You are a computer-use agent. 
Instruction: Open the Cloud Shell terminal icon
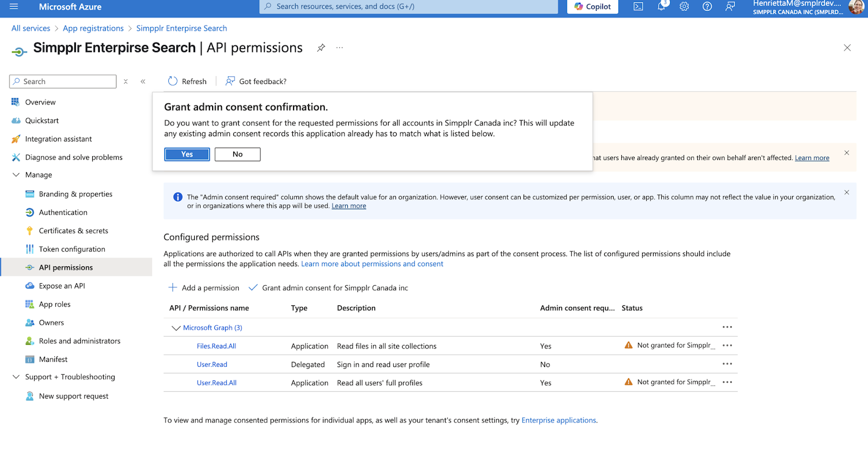[x=638, y=7]
